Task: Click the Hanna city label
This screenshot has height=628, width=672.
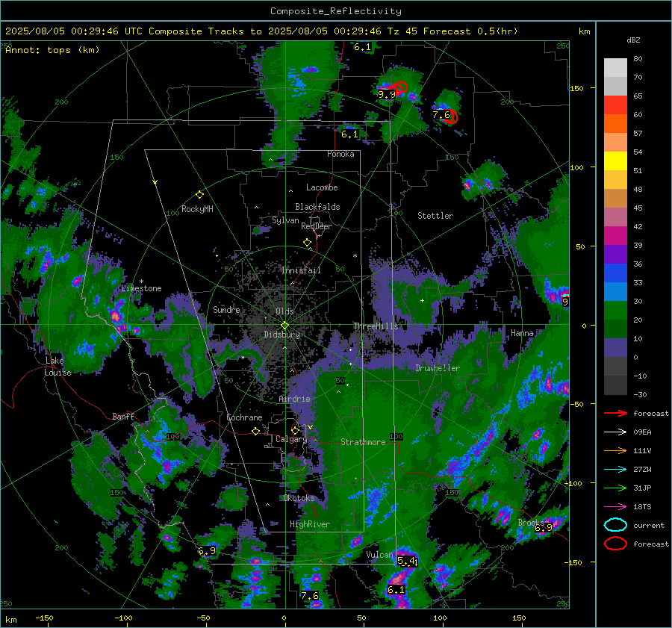Action: tap(522, 332)
